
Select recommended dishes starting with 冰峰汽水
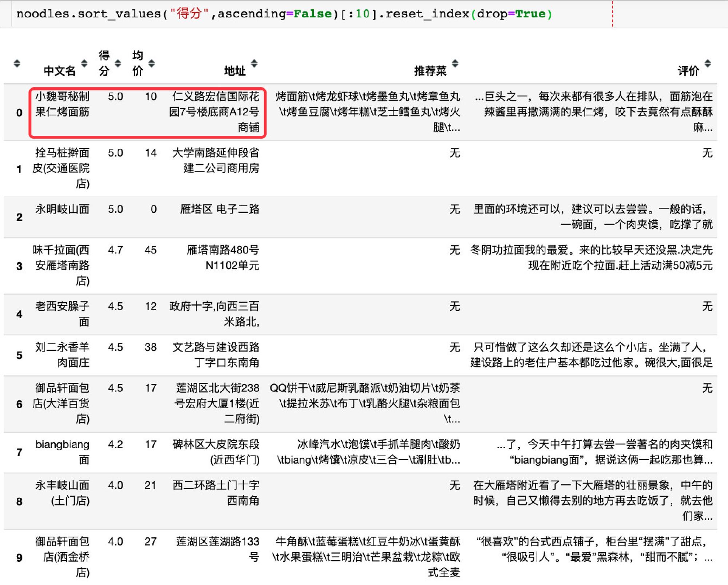[x=368, y=452]
